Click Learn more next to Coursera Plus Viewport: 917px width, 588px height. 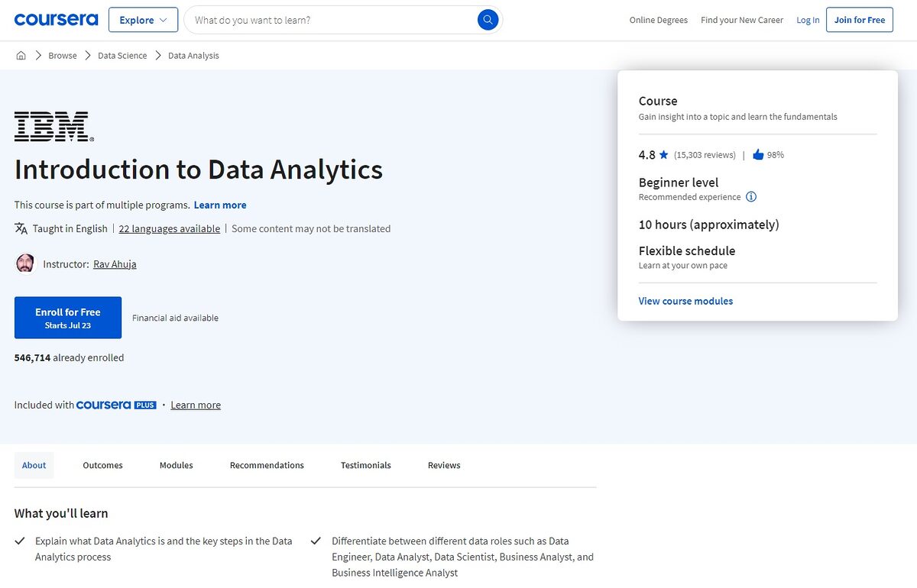click(x=196, y=405)
